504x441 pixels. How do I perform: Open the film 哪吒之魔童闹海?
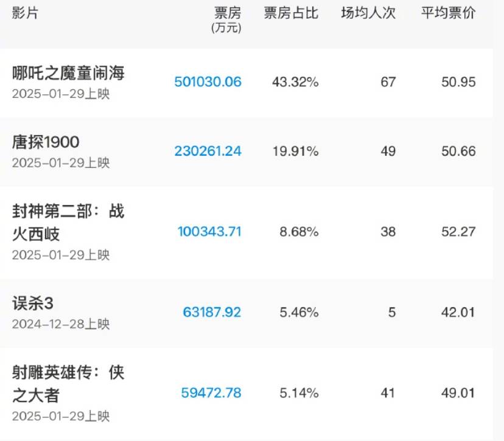pos(68,73)
